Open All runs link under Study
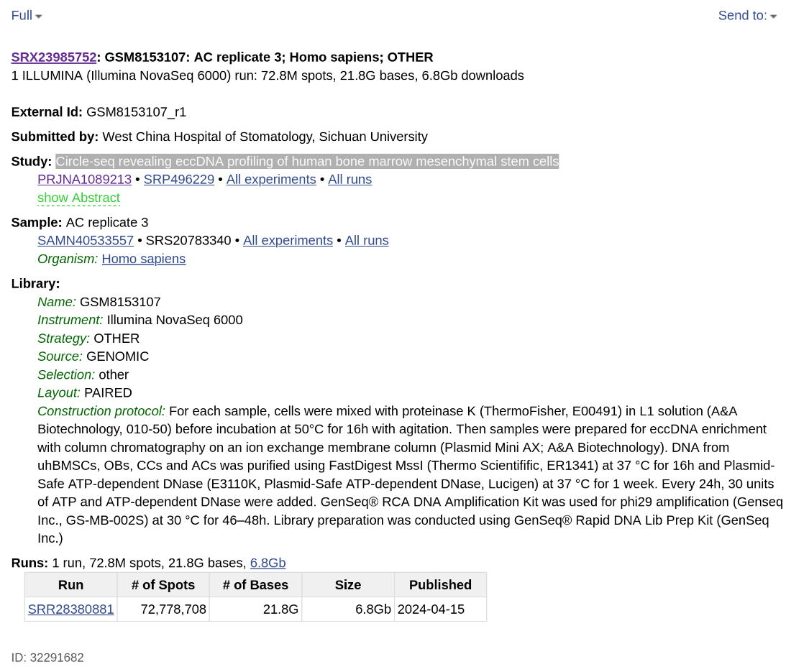Screen dimensions: 786x672 (349, 180)
